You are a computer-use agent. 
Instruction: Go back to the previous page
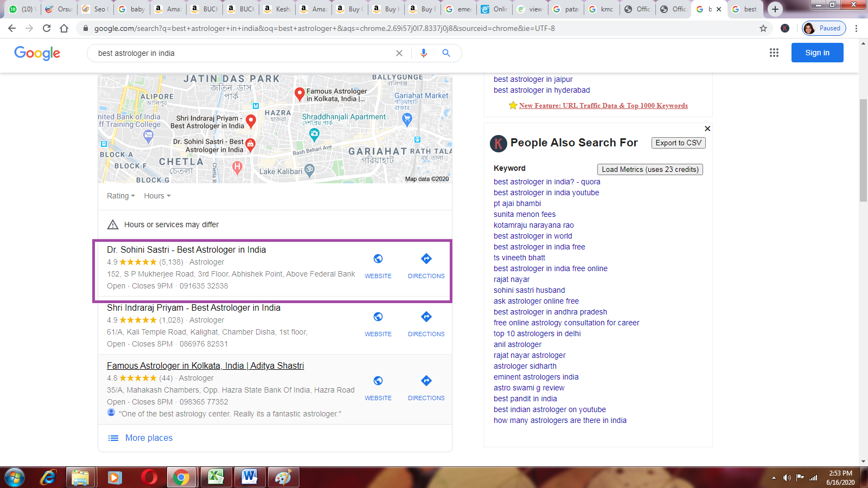click(12, 28)
